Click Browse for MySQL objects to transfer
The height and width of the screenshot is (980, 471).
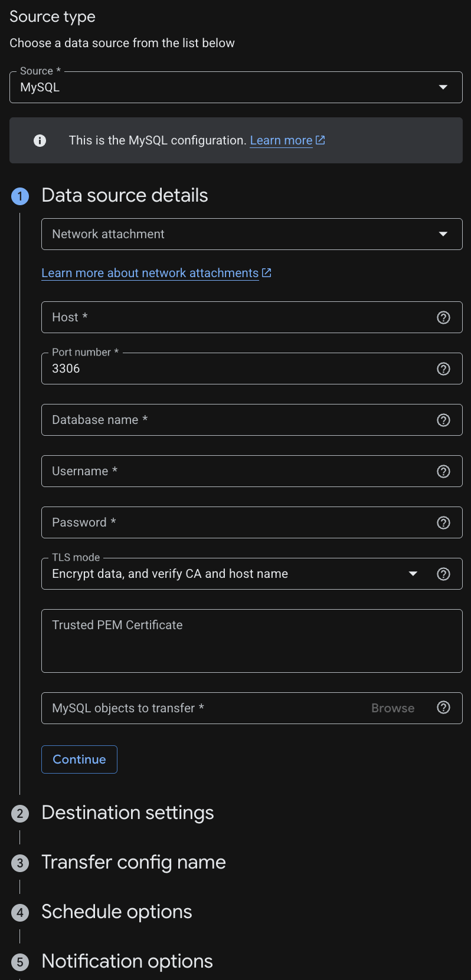(392, 708)
